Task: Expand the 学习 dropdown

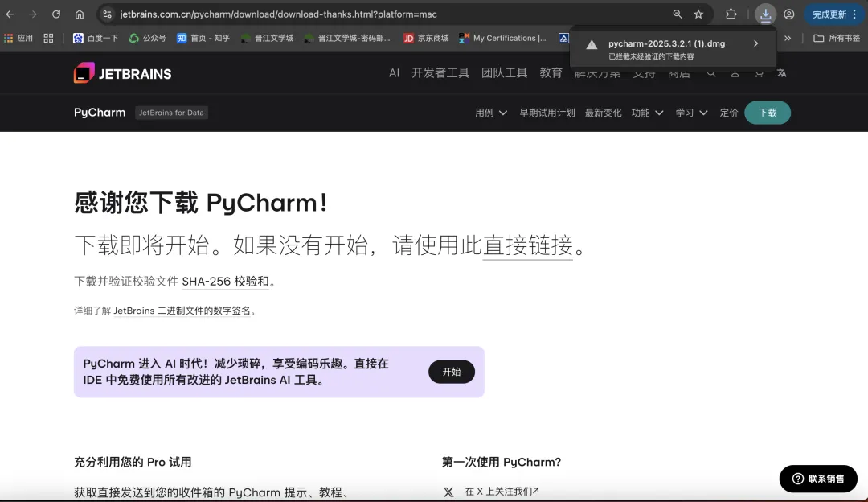Action: coord(691,113)
